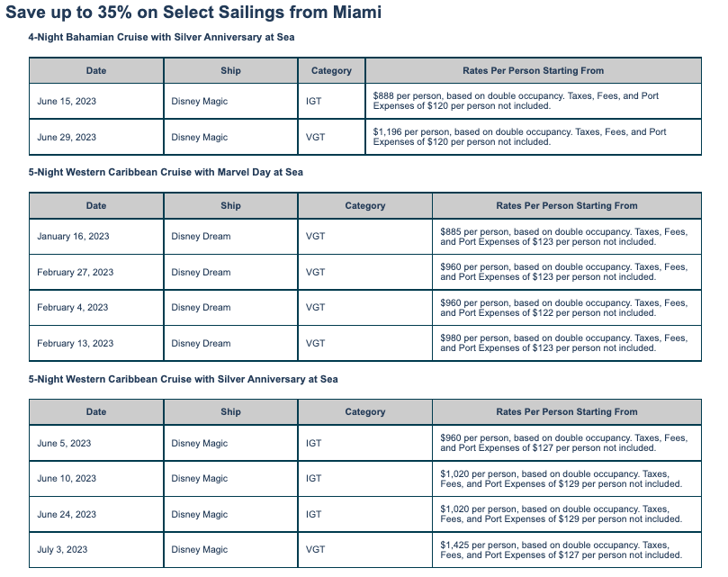Click the Marvel Day at Sea section title
728x577 pixels.
click(166, 172)
